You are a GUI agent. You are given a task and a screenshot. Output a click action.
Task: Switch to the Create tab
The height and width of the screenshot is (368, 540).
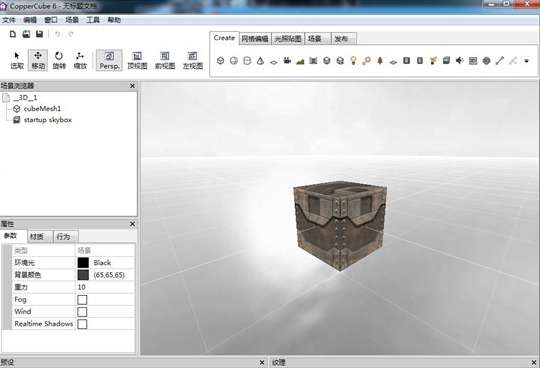(x=224, y=38)
